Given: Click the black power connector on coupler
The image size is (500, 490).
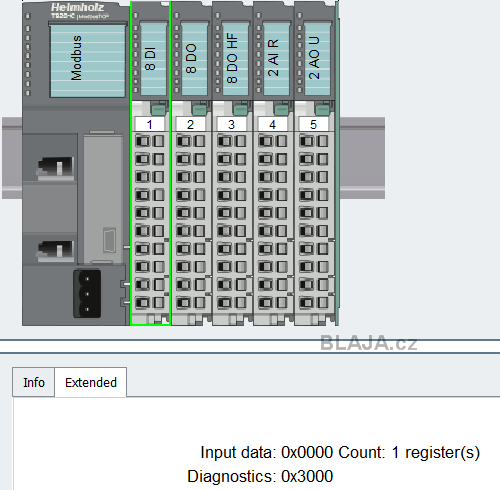Looking at the screenshot, I should coord(87,294).
